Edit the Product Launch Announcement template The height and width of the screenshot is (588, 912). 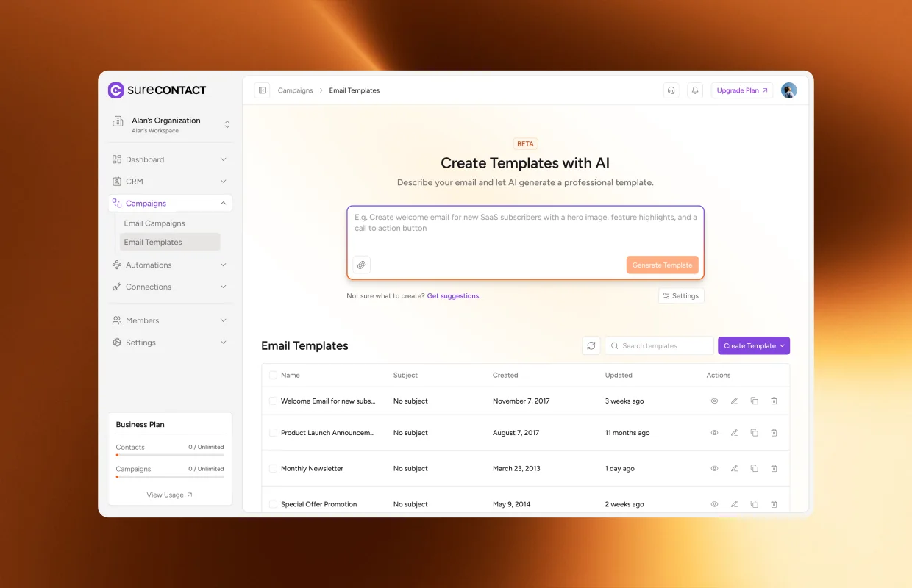[734, 433]
